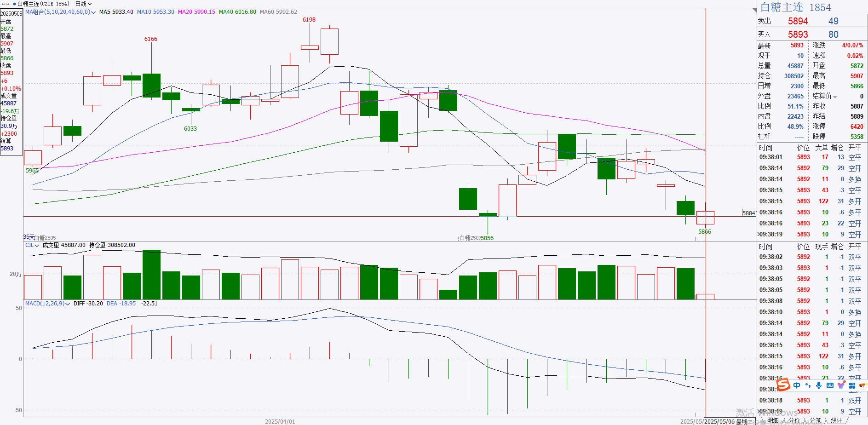Expand the MA组合 indicator dropdown
The height and width of the screenshot is (425, 868).
pyautogui.click(x=60, y=12)
